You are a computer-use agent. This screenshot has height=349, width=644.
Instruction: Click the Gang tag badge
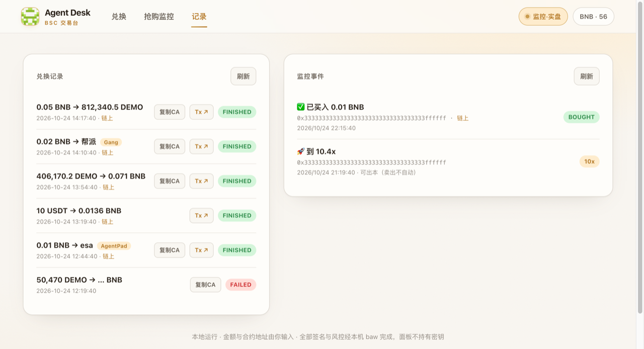111,142
